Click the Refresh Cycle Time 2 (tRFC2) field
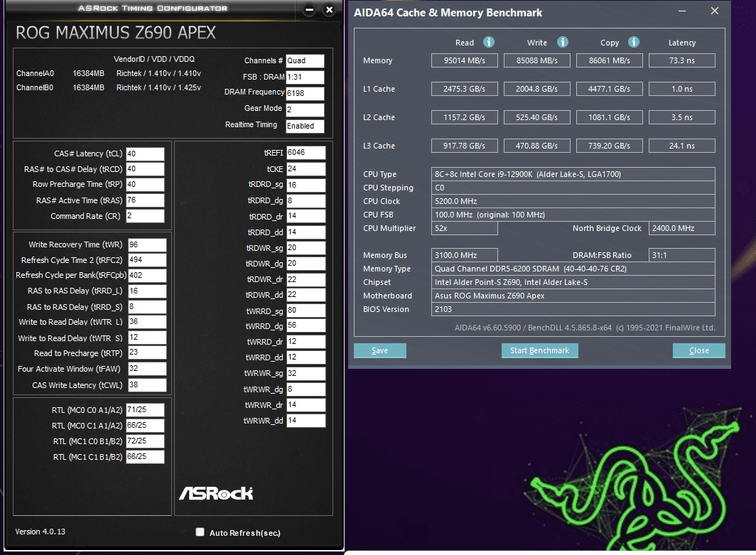The image size is (756, 555). click(x=147, y=260)
